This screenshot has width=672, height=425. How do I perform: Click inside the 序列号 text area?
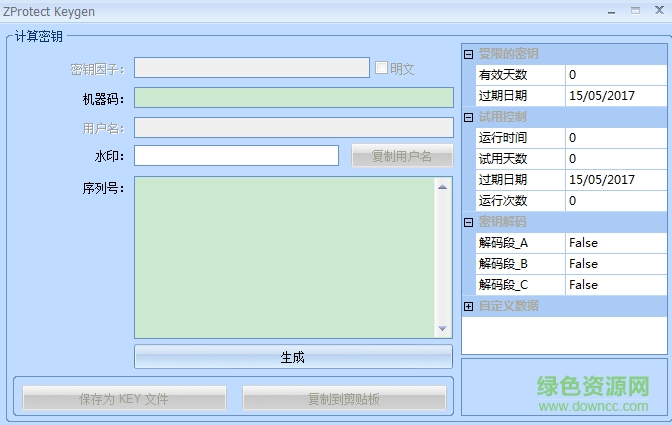285,257
